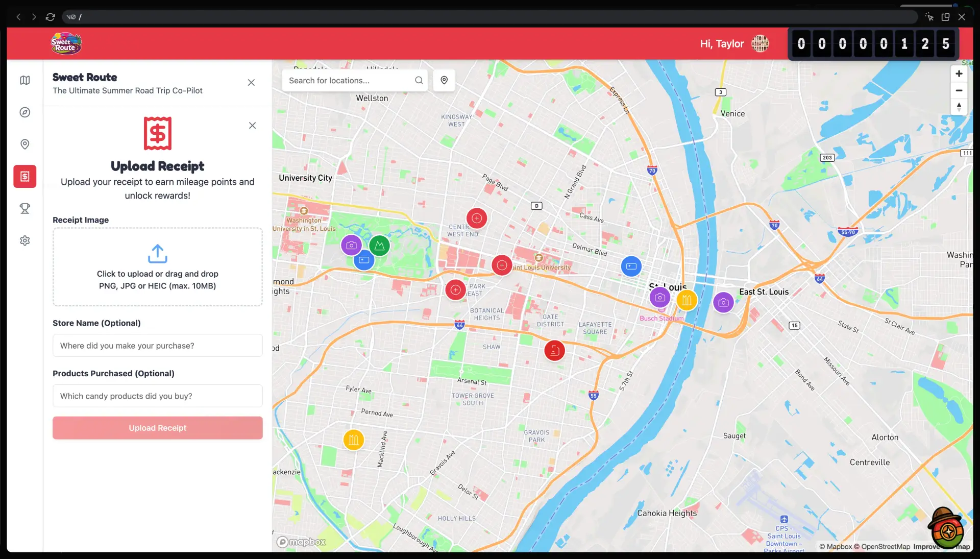Select the location pin sidebar icon
Image resolution: width=980 pixels, height=559 pixels.
24,144
